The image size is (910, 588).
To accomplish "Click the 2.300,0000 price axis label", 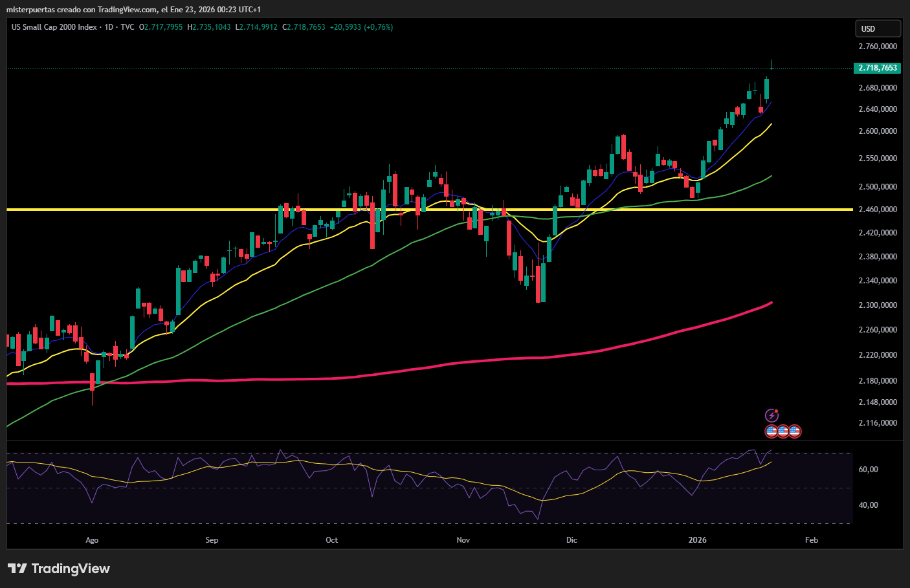I will click(878, 305).
